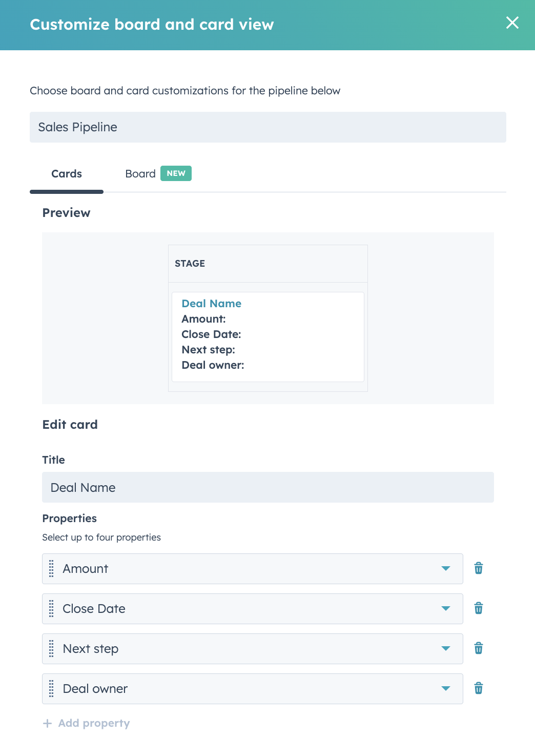Expand the Amount property dropdown
535x756 pixels.
coord(446,568)
